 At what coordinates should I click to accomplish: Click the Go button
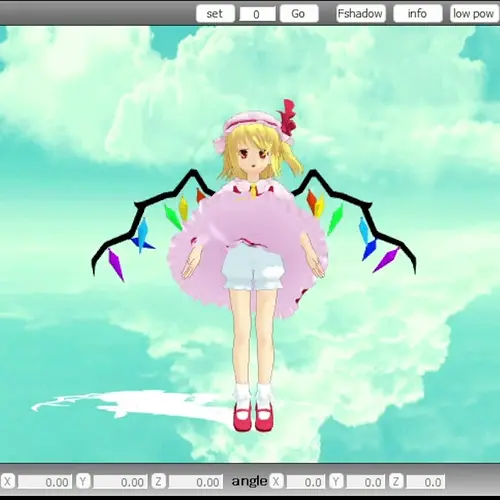pos(299,14)
